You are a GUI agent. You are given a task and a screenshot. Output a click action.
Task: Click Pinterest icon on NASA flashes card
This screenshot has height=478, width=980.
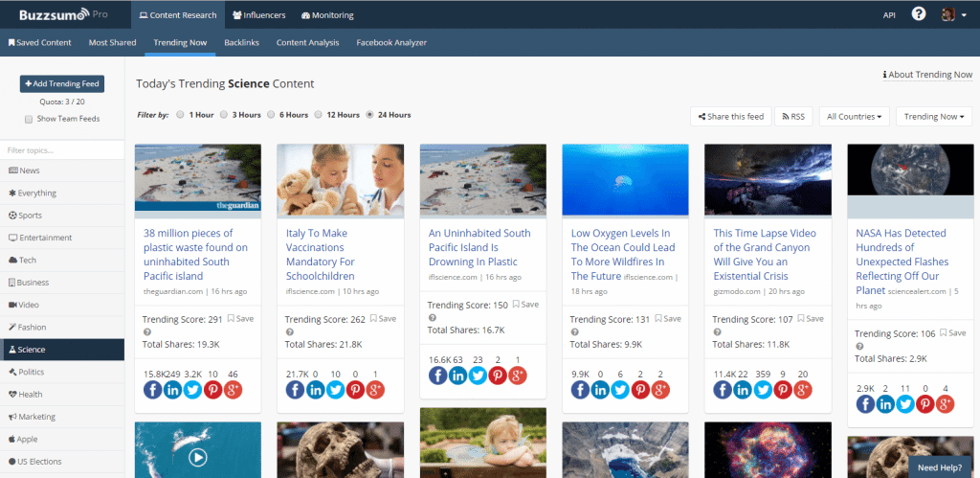coord(925,403)
